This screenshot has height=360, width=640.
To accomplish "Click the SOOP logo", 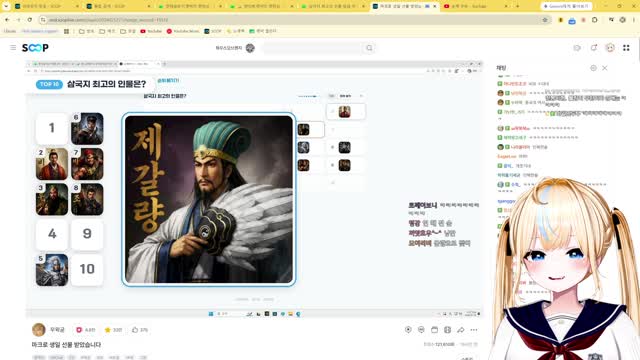I will (x=35, y=48).
